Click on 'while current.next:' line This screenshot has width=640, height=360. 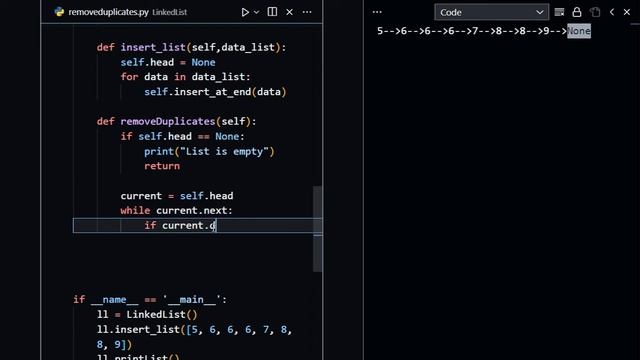click(x=176, y=211)
